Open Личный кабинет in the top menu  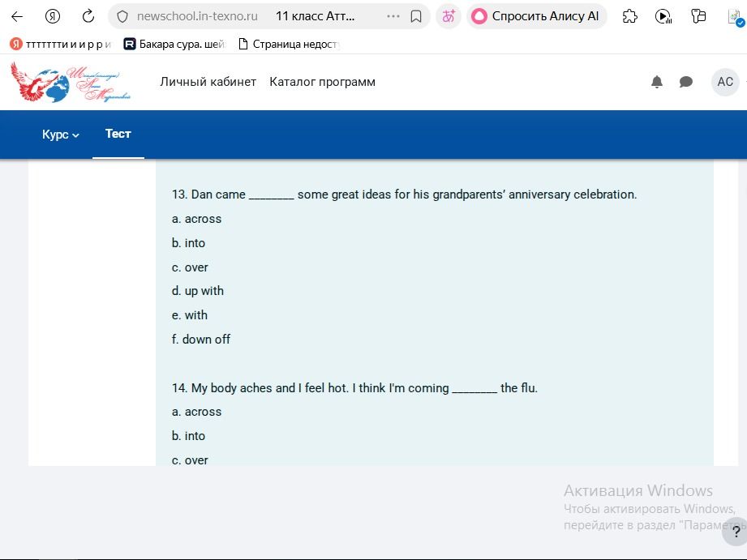click(x=208, y=82)
